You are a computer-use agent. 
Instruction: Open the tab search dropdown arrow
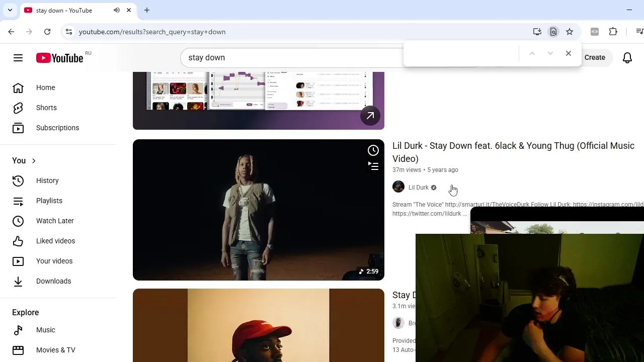click(x=10, y=10)
